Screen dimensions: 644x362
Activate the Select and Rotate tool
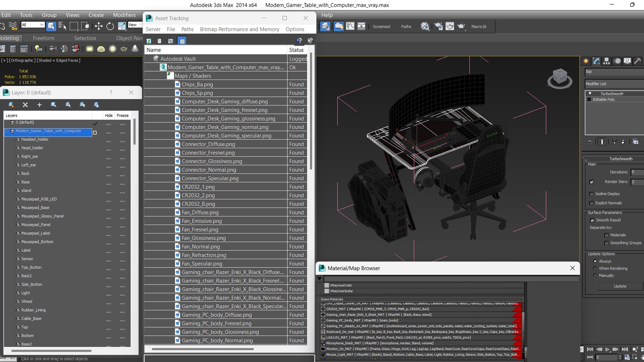tap(110, 26)
